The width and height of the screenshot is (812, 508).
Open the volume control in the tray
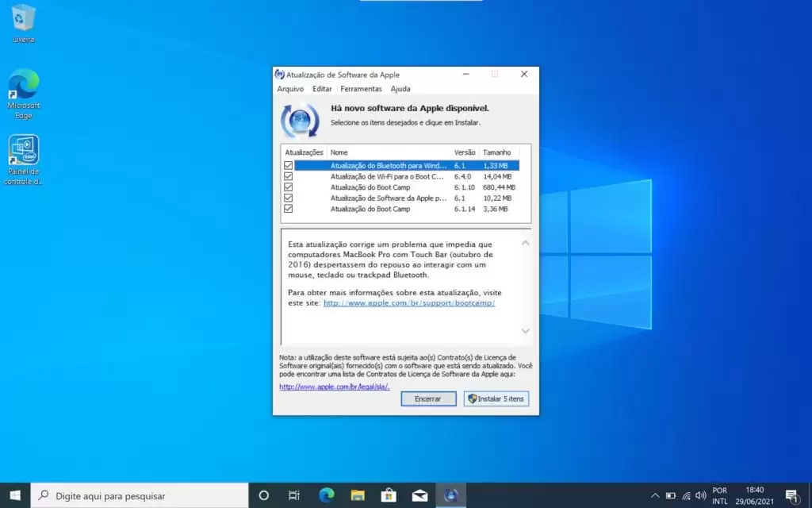701,495
